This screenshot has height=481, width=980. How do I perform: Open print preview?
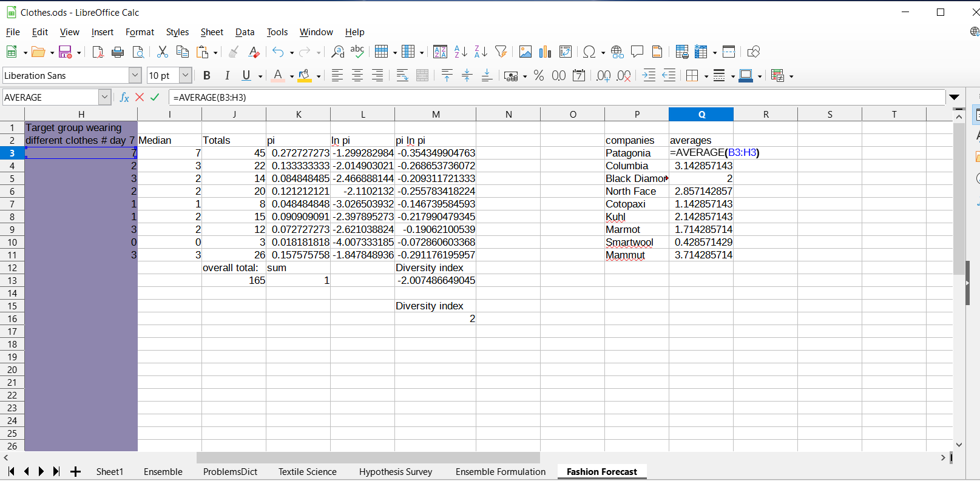coord(138,52)
